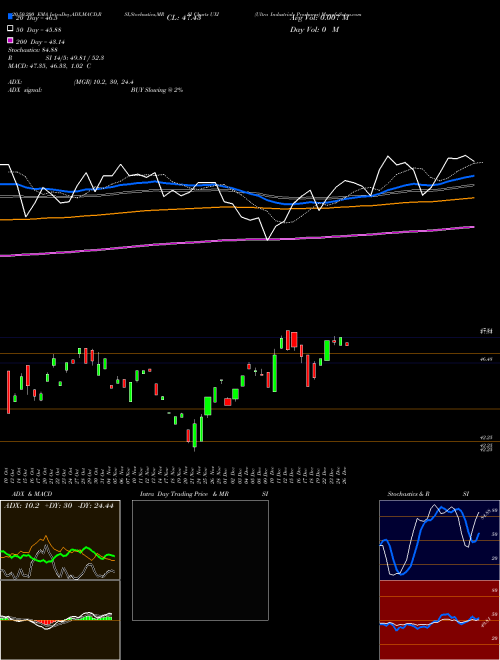Click the 'Stochastics: 84.88' reading
This screenshot has height=660, width=500.
(32, 50)
